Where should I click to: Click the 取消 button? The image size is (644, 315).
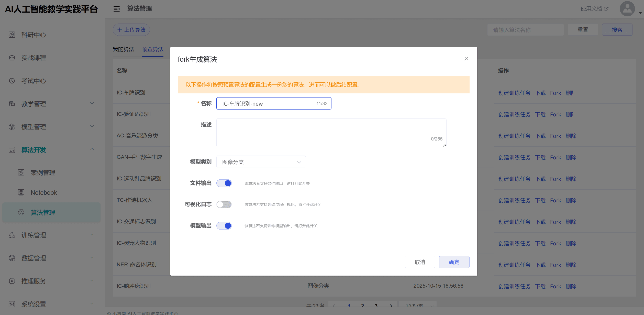pyautogui.click(x=420, y=262)
